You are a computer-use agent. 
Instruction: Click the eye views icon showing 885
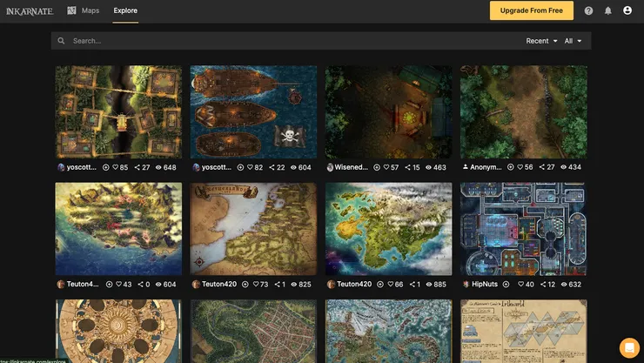pyautogui.click(x=429, y=284)
